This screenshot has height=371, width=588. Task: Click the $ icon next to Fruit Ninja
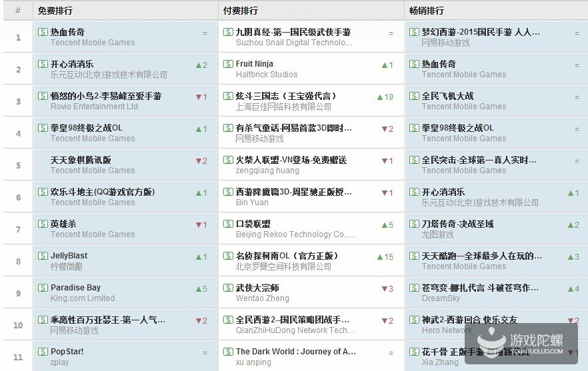228,64
